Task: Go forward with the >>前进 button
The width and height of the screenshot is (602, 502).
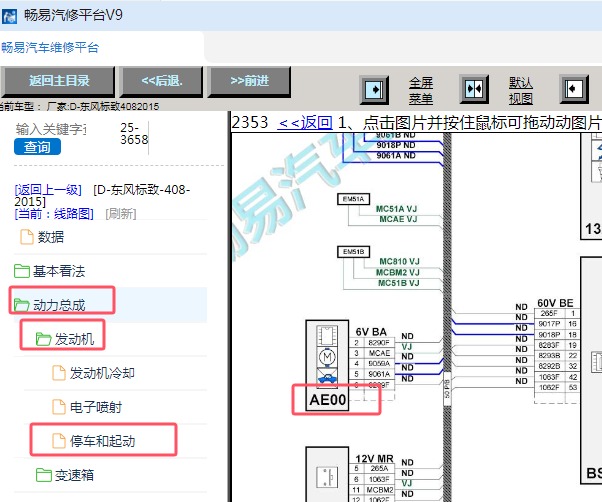Action: [x=249, y=81]
